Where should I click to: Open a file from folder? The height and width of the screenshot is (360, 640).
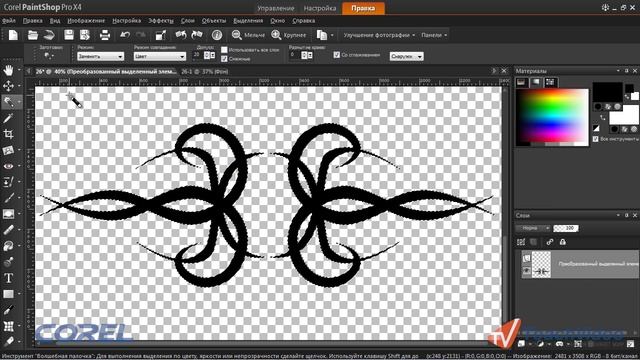[33, 35]
